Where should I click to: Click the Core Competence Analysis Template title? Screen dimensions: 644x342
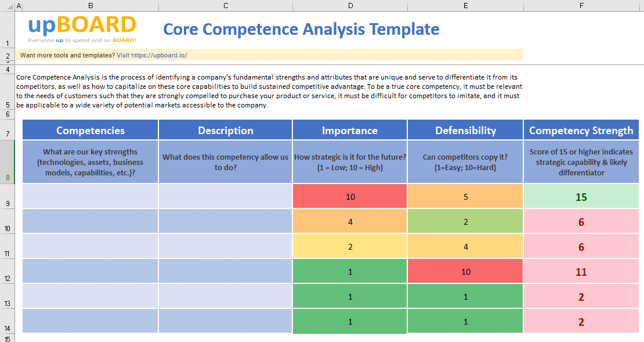pos(302,29)
